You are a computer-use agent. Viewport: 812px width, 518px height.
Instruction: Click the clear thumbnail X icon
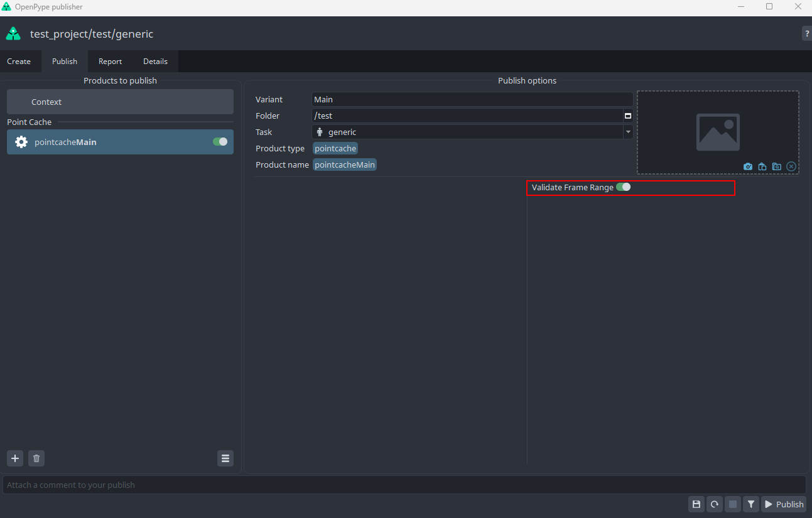(791, 166)
